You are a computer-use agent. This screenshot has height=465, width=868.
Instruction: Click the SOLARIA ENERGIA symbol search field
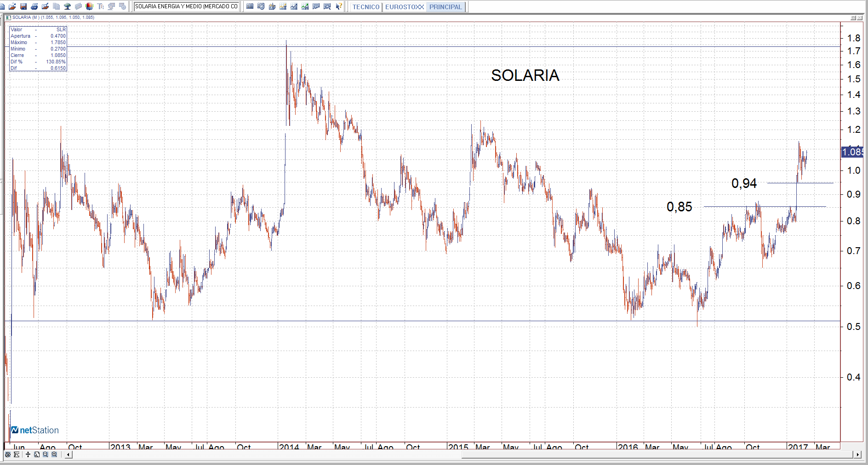[186, 6]
